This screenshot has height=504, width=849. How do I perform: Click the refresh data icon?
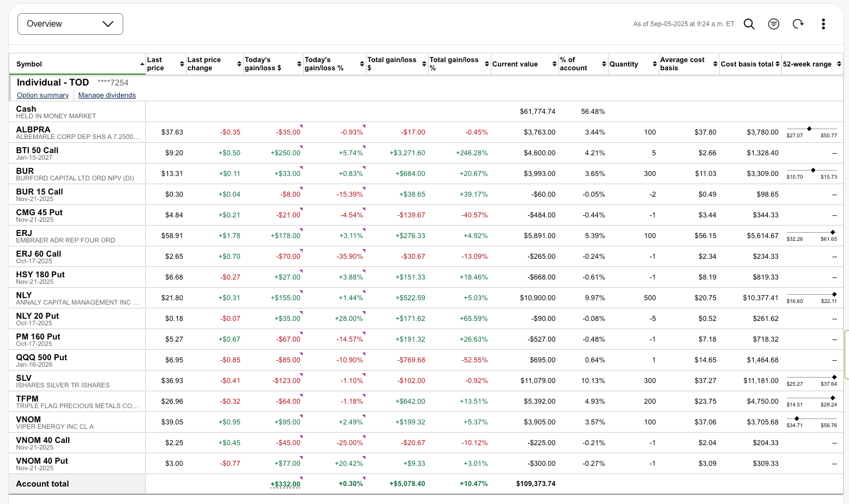(x=798, y=24)
